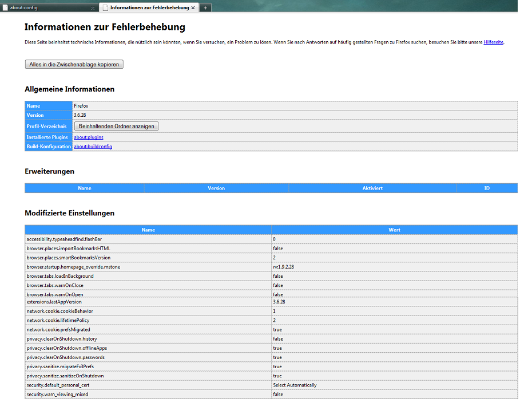
Task: Open the about:plugins link
Action: (88, 137)
